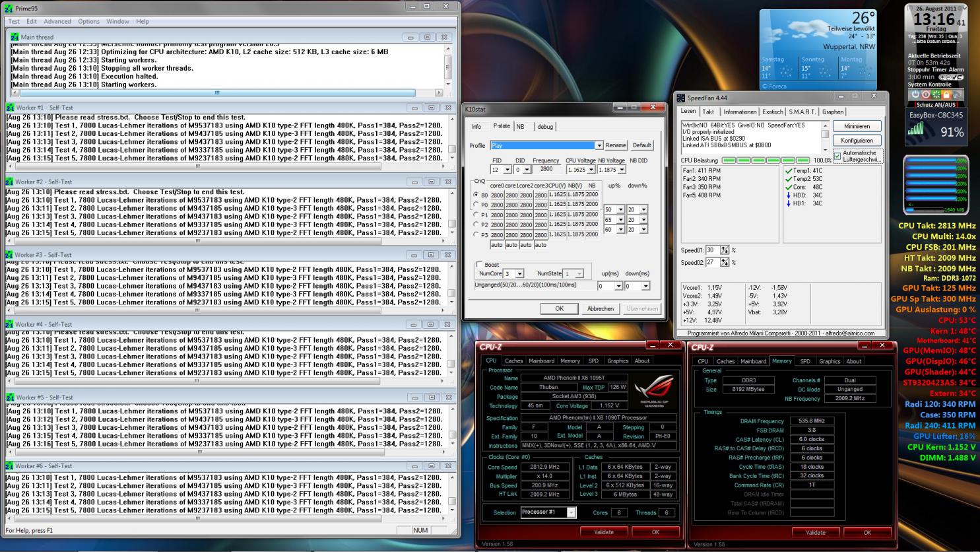Open the CPU Voltage dropdown 1.1625
This screenshot has height=552, width=980.
(x=591, y=170)
